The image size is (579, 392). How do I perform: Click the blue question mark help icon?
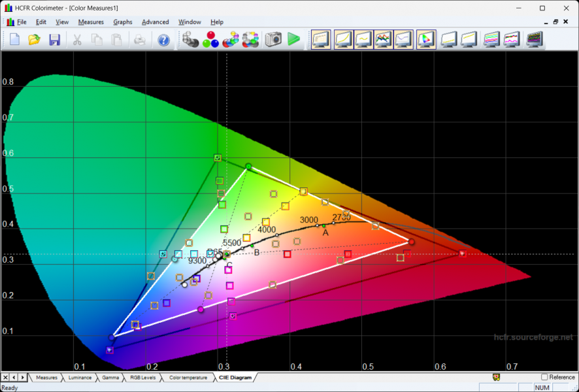tap(163, 40)
